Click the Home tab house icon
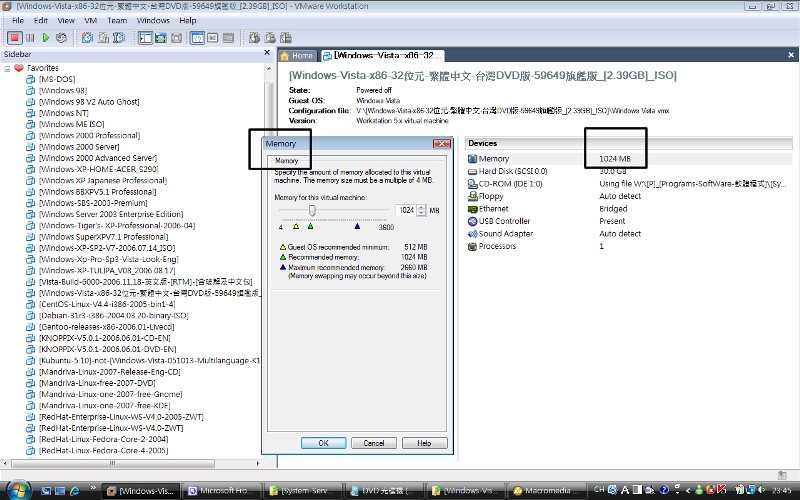Viewport: 800px width, 500px height. pos(285,56)
